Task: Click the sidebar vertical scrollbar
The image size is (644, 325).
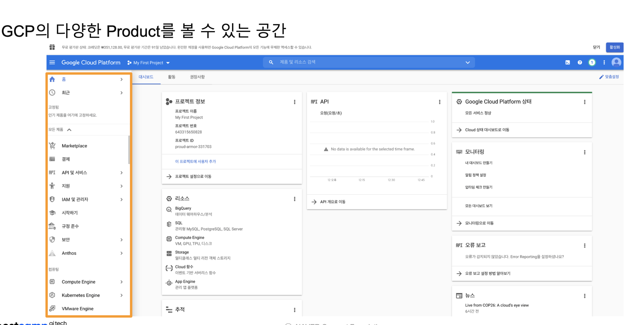Action: click(129, 150)
